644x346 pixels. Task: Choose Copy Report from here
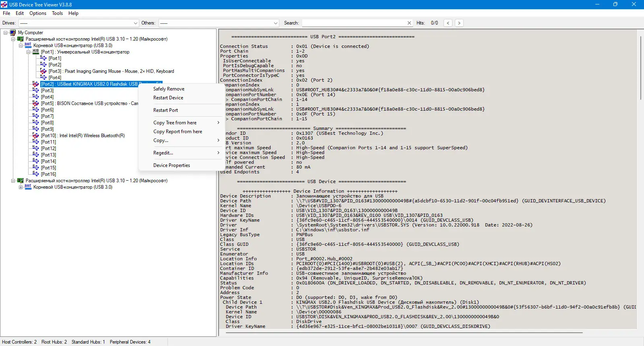click(182, 132)
